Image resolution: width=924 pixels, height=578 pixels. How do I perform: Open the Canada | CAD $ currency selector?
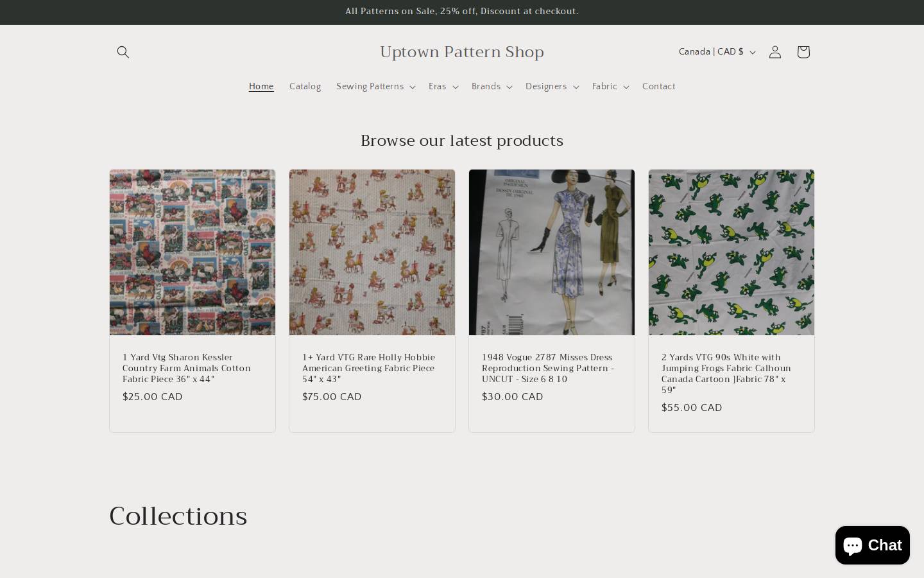(717, 52)
